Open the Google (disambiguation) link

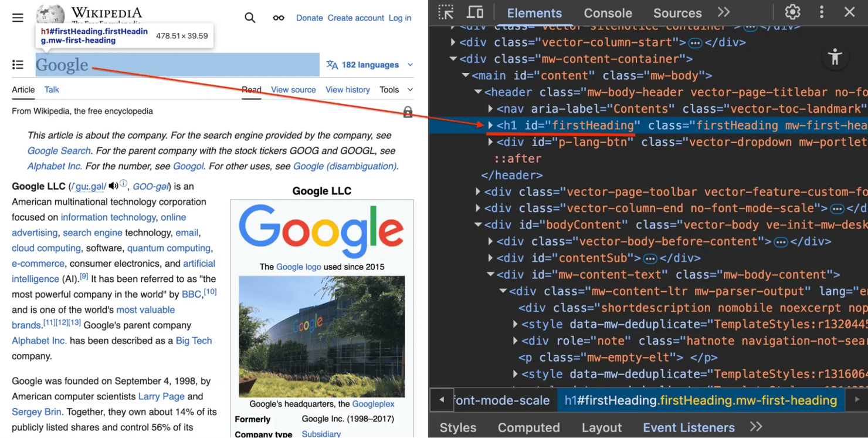tap(345, 166)
